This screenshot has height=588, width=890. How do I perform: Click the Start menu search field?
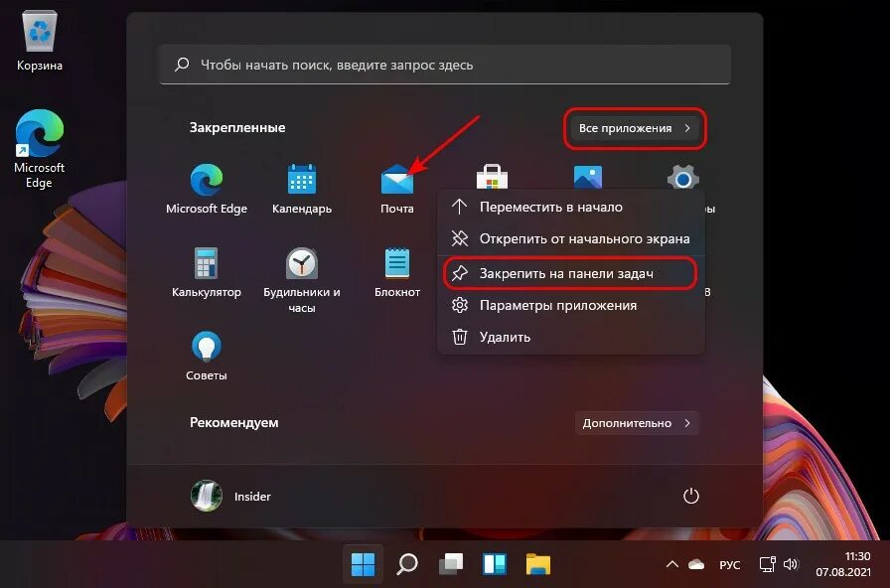coord(445,65)
